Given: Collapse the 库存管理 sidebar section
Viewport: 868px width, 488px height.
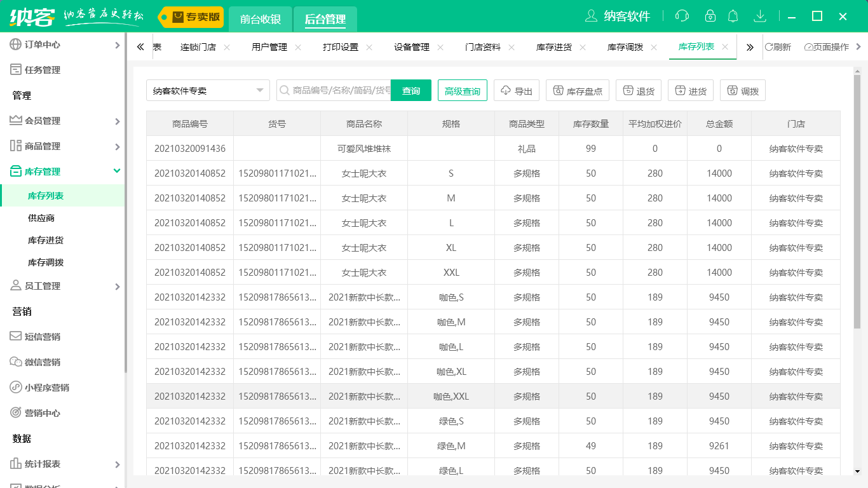Looking at the screenshot, I should pyautogui.click(x=42, y=170).
